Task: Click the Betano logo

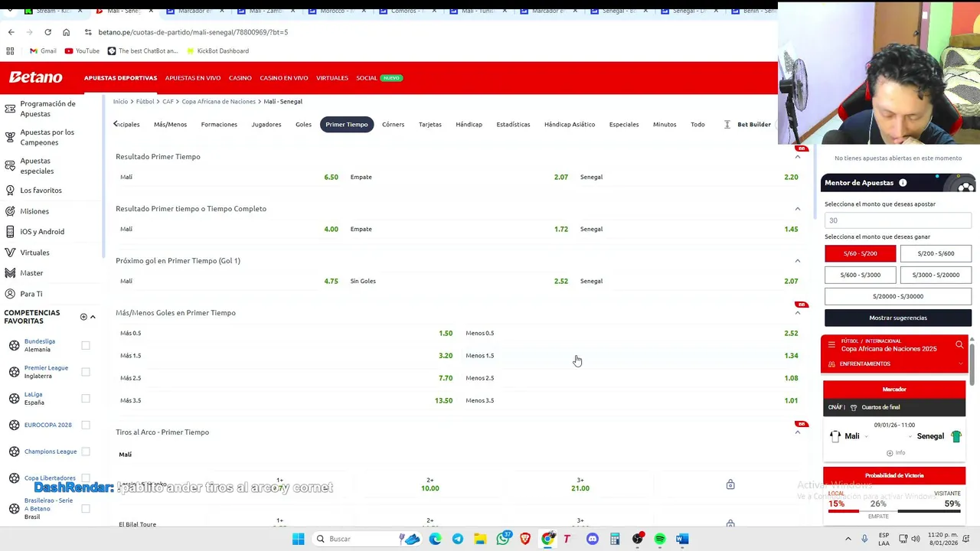Action: (x=35, y=77)
